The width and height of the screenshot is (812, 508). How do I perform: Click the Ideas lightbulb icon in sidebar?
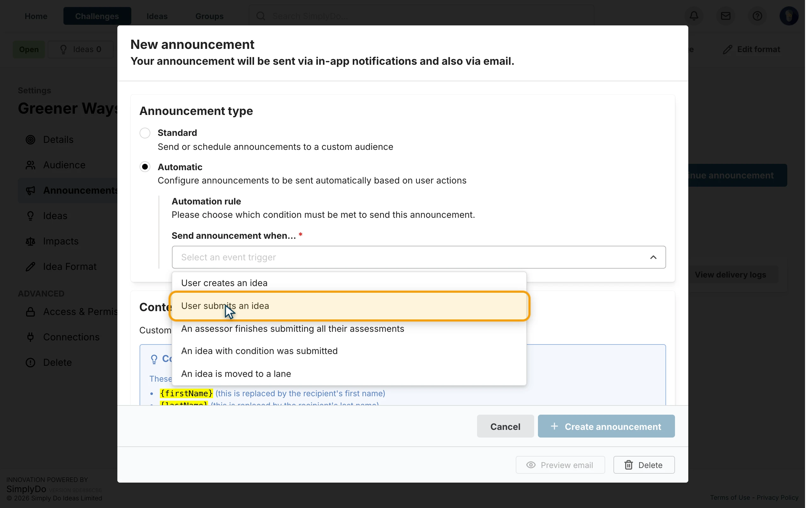[x=30, y=216]
